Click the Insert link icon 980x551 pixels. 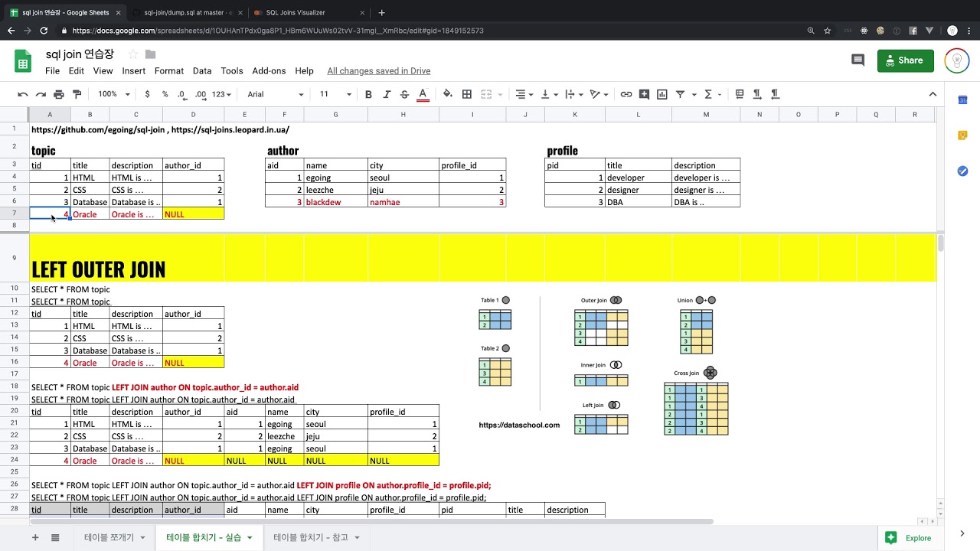[626, 94]
